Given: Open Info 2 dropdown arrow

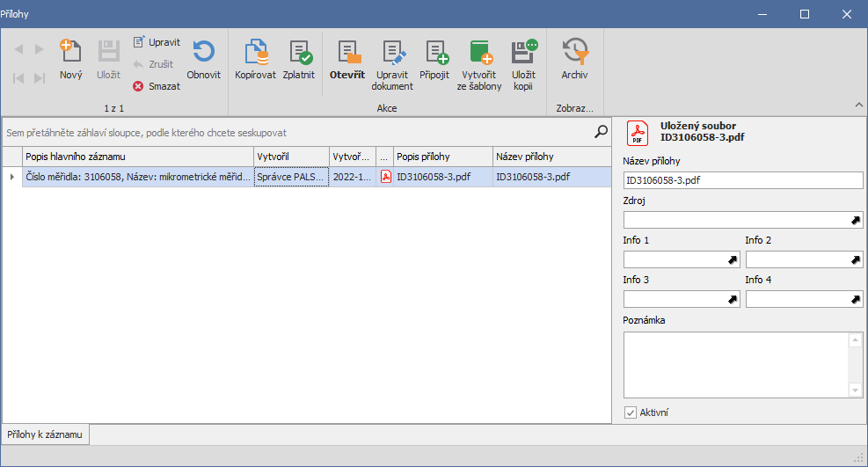Looking at the screenshot, I should (x=856, y=259).
